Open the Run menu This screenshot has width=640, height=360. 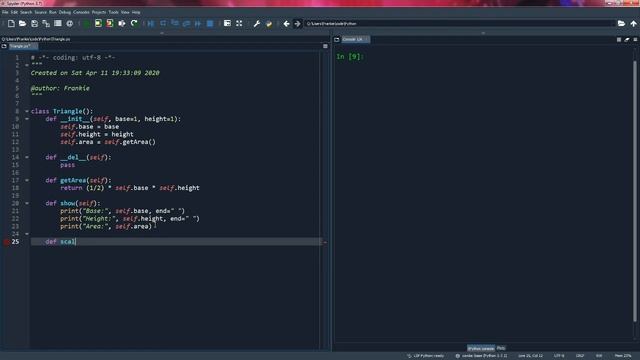click(x=53, y=12)
